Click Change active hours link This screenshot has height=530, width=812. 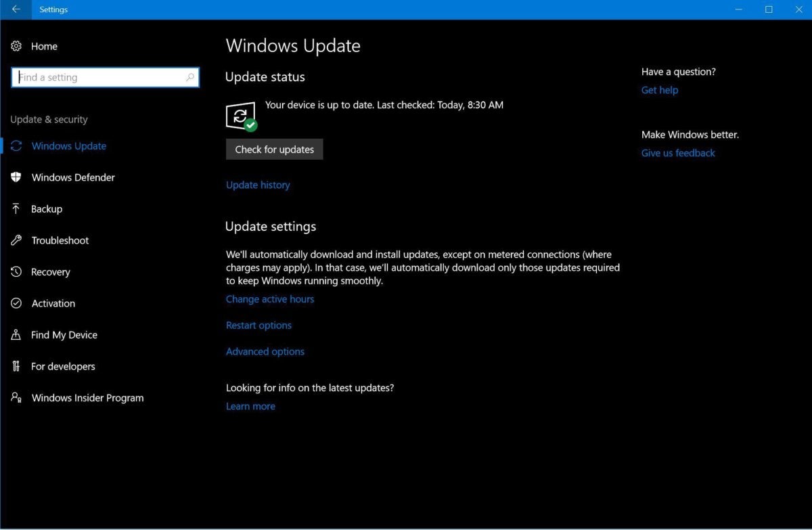pyautogui.click(x=270, y=299)
